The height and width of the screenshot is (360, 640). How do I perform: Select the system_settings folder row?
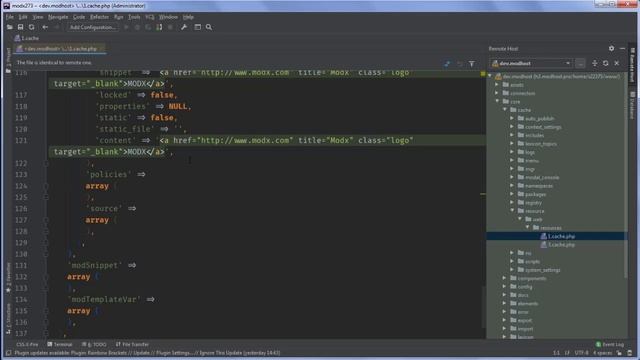538,270
